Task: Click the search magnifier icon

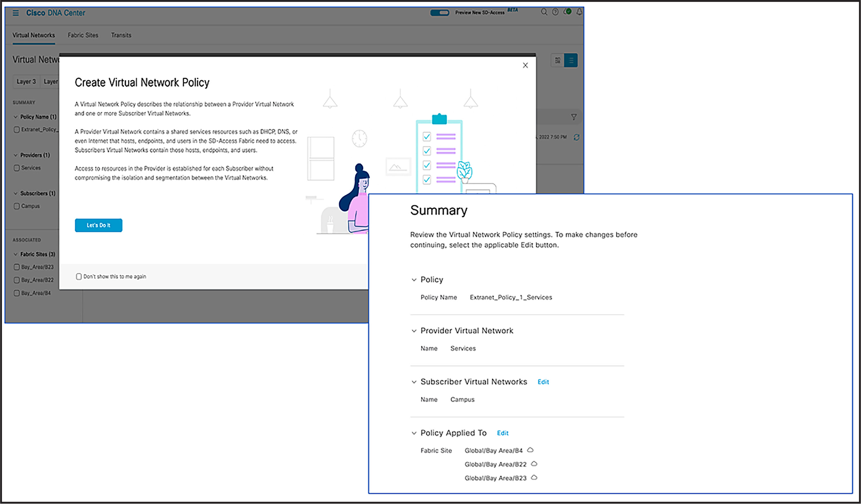Action: coord(544,12)
